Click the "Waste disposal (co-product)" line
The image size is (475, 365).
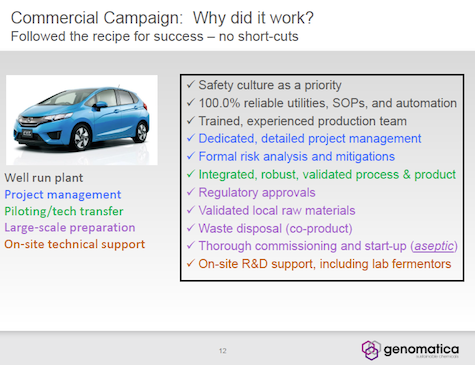click(276, 228)
